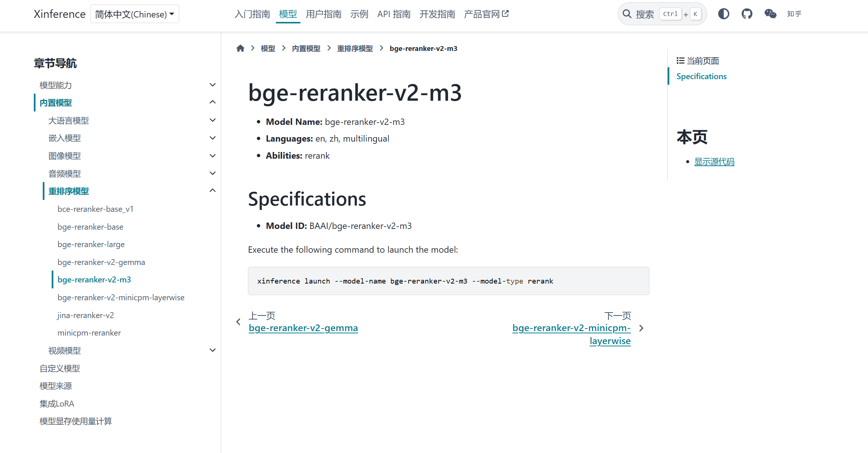868x453 pixels.
Task: Click the home icon in breadcrumb
Action: coord(240,48)
